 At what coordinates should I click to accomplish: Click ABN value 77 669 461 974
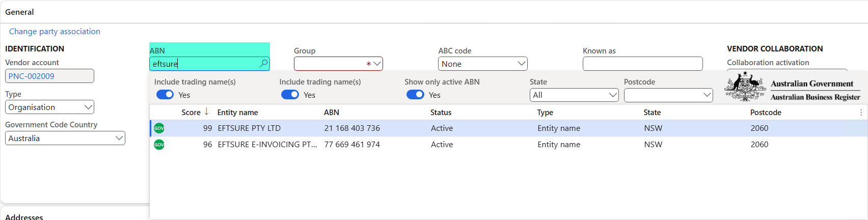coord(352,145)
